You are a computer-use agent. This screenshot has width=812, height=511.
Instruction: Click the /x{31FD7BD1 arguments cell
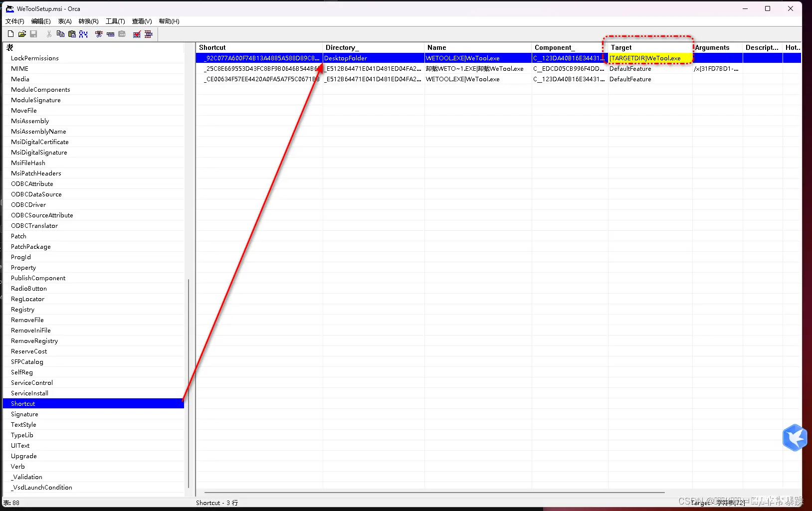[718, 68]
